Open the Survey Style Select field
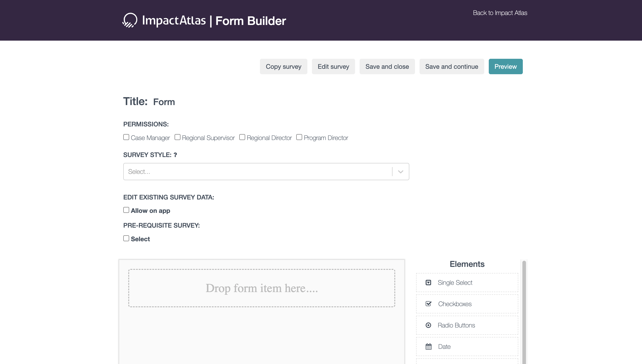 [258, 172]
